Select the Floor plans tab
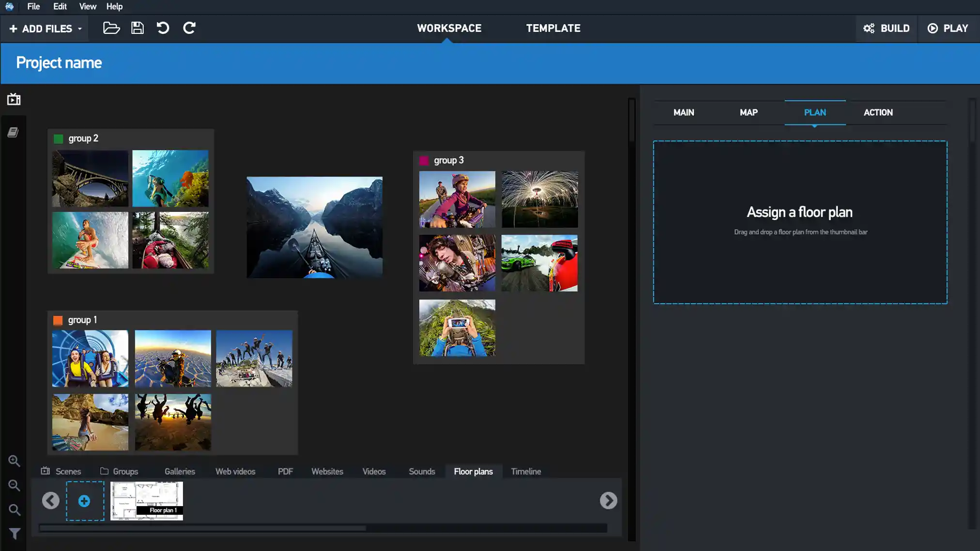The width and height of the screenshot is (980, 551). [x=473, y=471]
